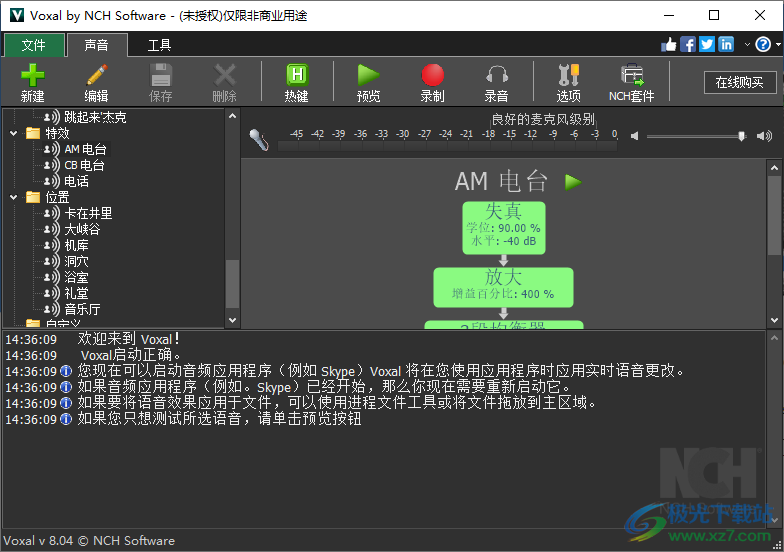Click effect chain panel scroll down arrow
The height and width of the screenshot is (552, 784).
[774, 320]
